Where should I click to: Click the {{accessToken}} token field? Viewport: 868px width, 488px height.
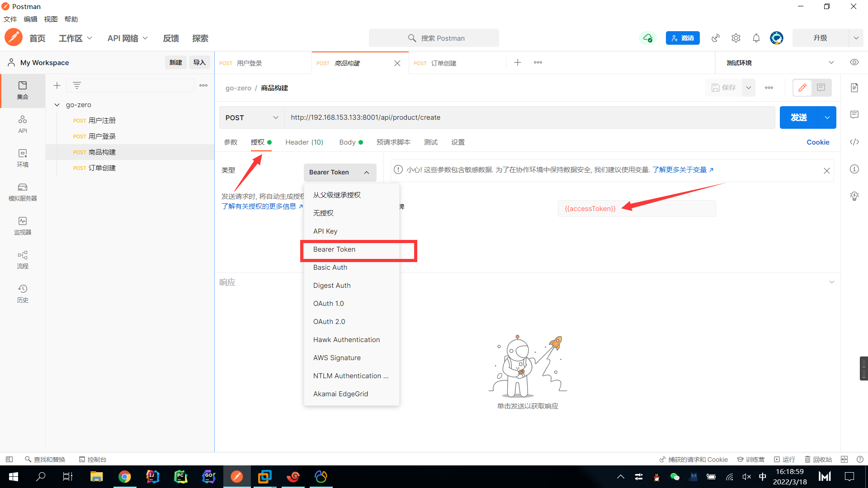pos(637,209)
